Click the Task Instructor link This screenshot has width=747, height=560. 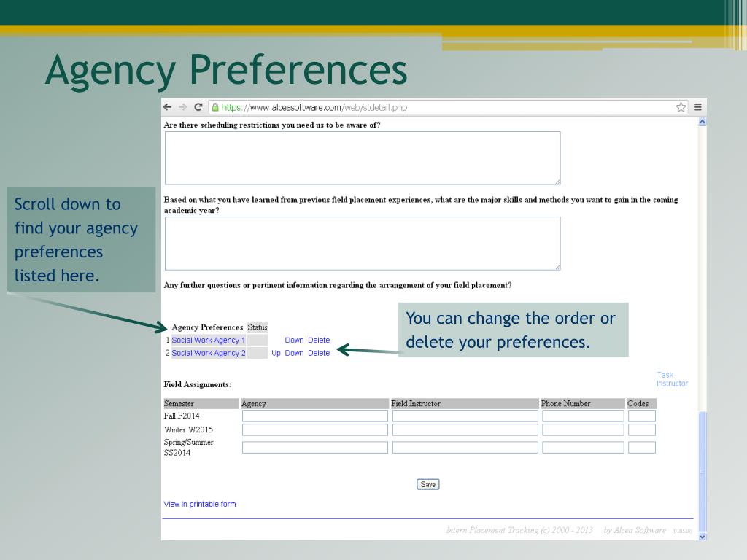672,379
